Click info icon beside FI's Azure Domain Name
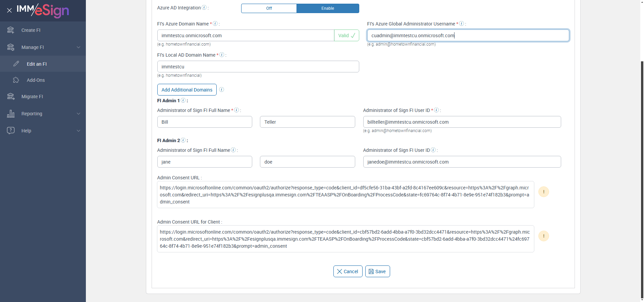The image size is (644, 302). [x=215, y=24]
